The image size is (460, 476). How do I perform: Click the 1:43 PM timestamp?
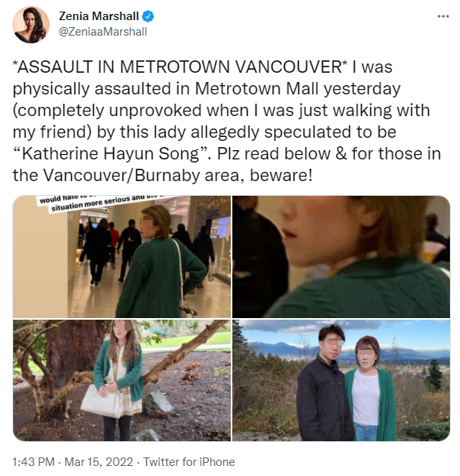pos(33,462)
